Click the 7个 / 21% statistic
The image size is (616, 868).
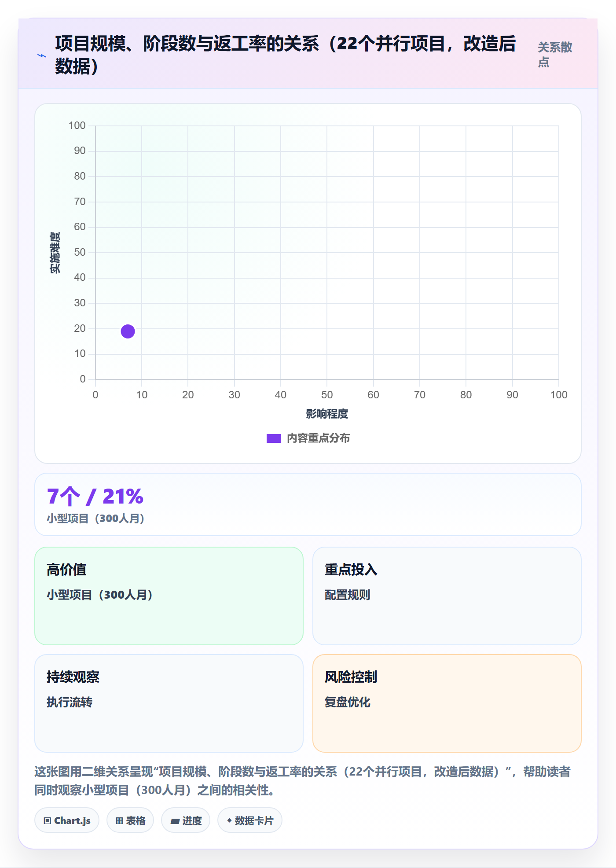tap(95, 497)
